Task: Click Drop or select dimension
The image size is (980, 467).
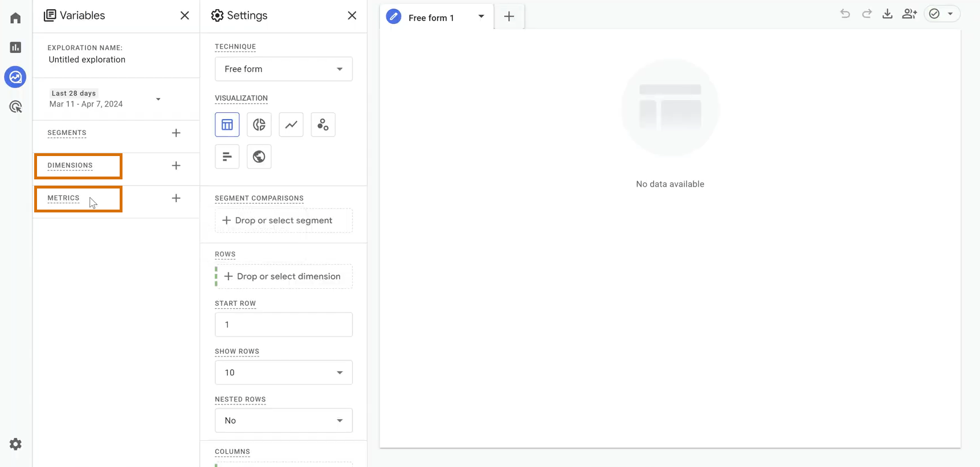Action: 284,276
